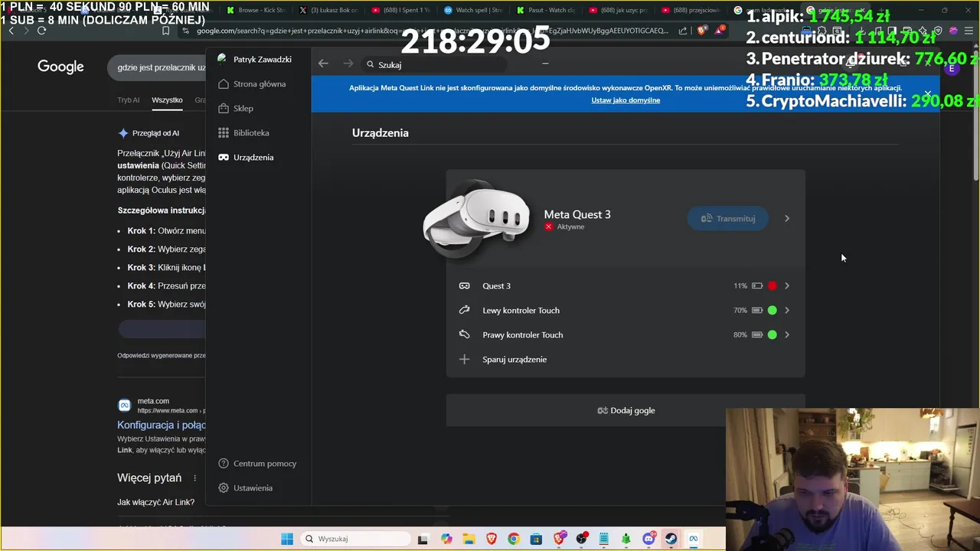Click the Brave shield icon in address bar
Image resolution: width=980 pixels, height=551 pixels.
coord(703,31)
